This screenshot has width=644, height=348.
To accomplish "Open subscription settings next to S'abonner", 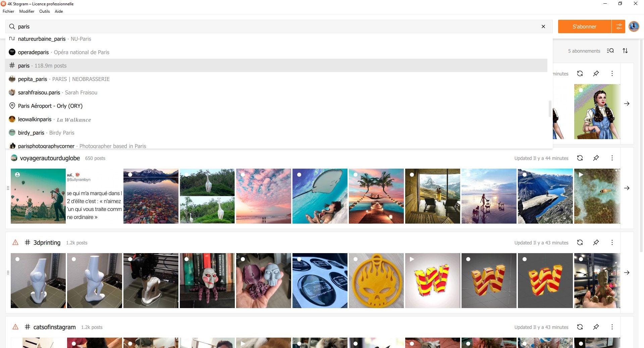I will click(x=619, y=26).
